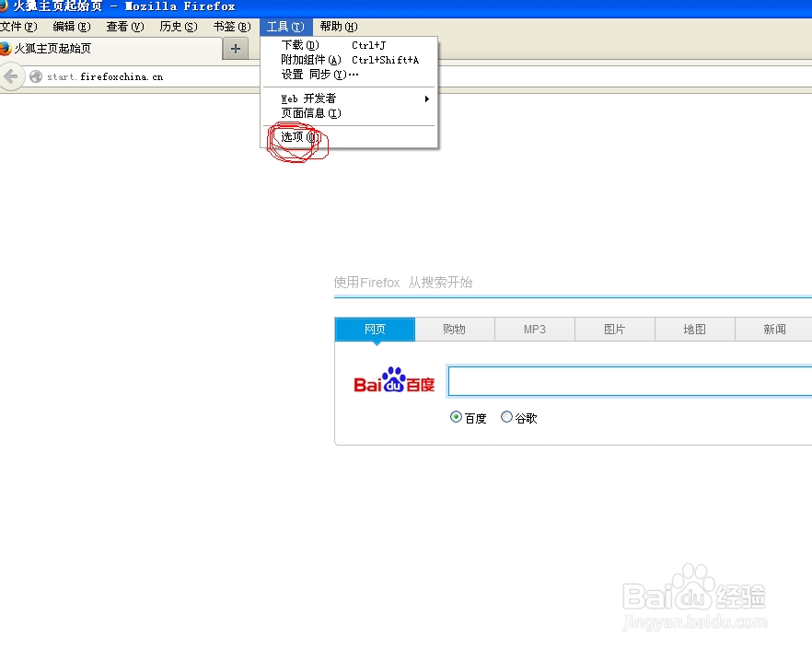Viewport: 812px width, 650px height.
Task: Click the 使用Firefox 从搜索开始 heading text
Action: click(x=403, y=283)
